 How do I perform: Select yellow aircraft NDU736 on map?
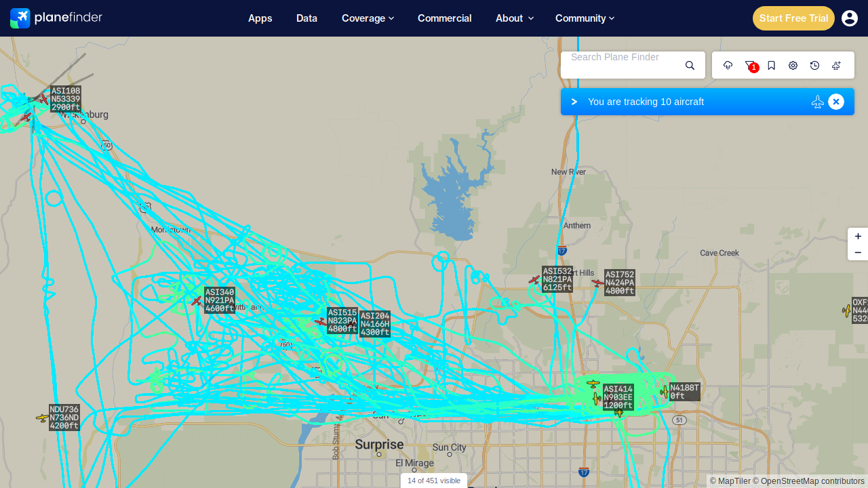click(42, 418)
